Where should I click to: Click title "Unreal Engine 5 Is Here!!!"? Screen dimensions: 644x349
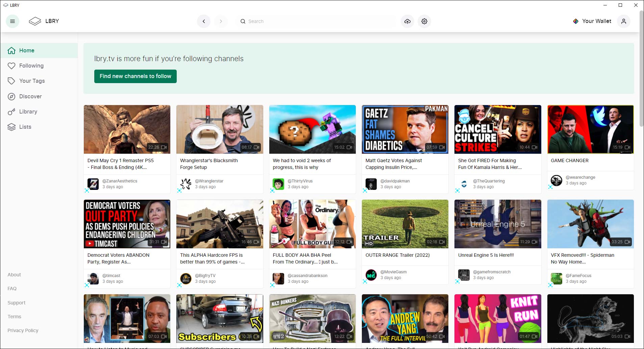click(x=486, y=255)
